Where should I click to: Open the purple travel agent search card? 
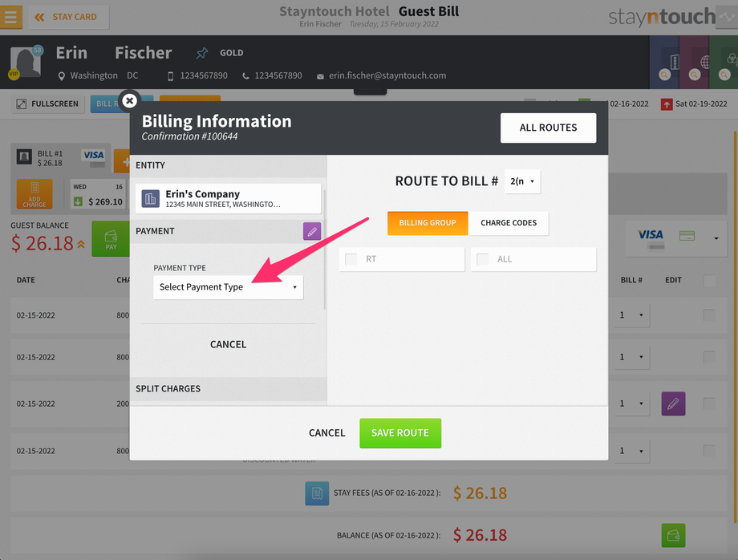pyautogui.click(x=694, y=62)
